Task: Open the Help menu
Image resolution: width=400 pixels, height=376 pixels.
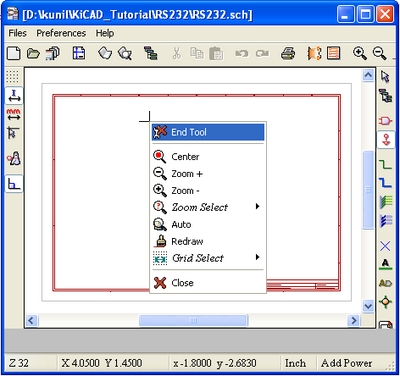Action: 105,33
